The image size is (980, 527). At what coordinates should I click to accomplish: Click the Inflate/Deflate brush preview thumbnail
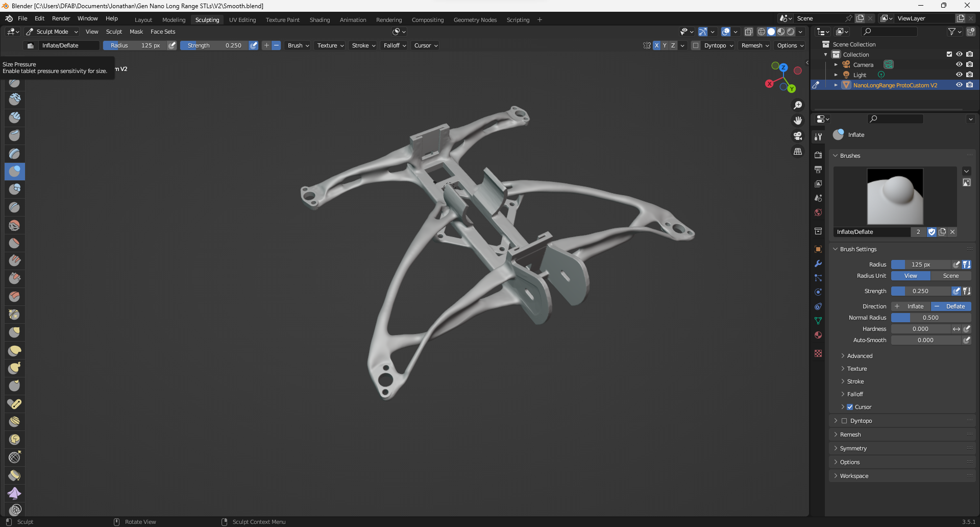895,197
